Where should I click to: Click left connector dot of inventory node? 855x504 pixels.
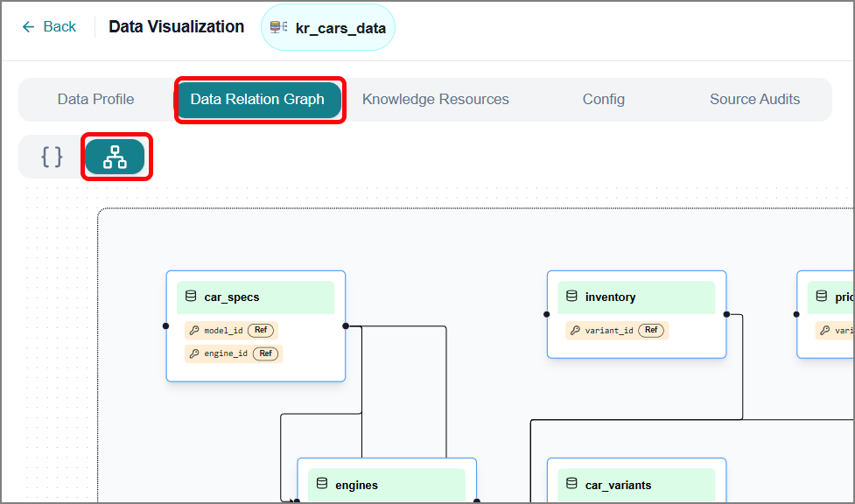click(546, 314)
